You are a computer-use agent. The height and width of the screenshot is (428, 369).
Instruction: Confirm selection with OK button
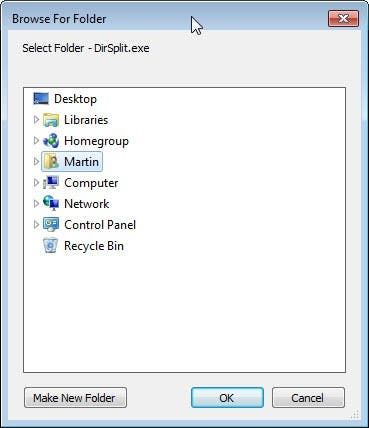[227, 397]
